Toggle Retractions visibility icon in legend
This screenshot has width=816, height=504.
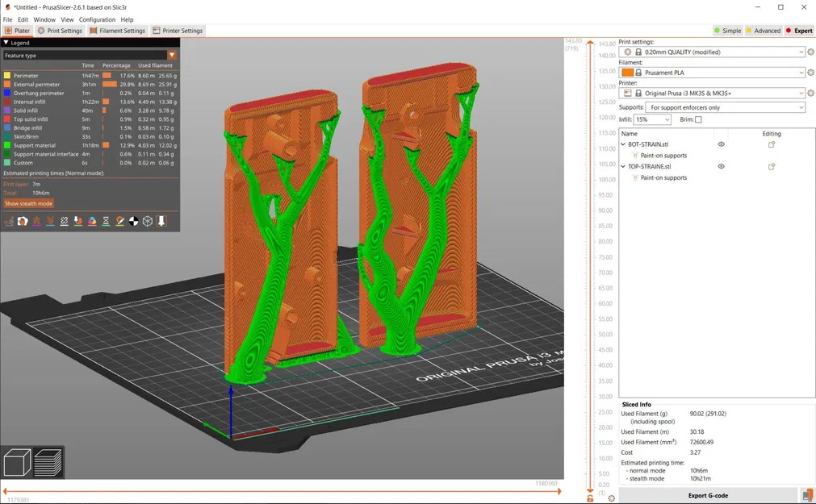coord(36,221)
